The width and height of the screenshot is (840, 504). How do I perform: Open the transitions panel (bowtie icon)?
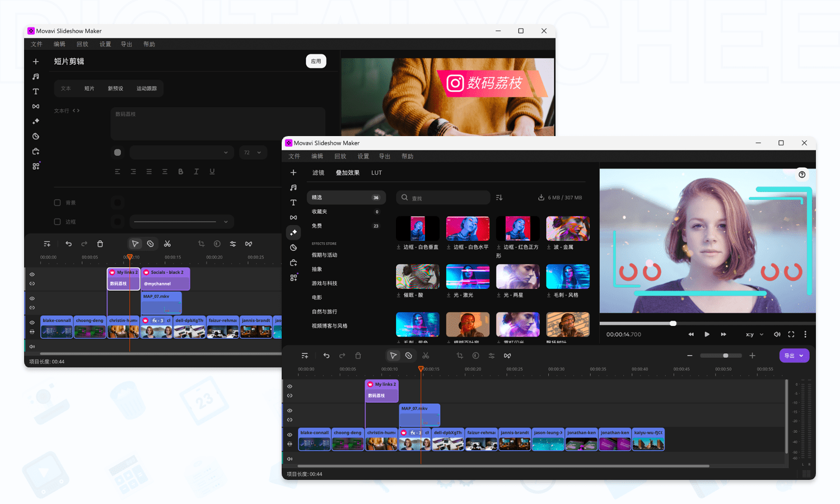click(293, 217)
